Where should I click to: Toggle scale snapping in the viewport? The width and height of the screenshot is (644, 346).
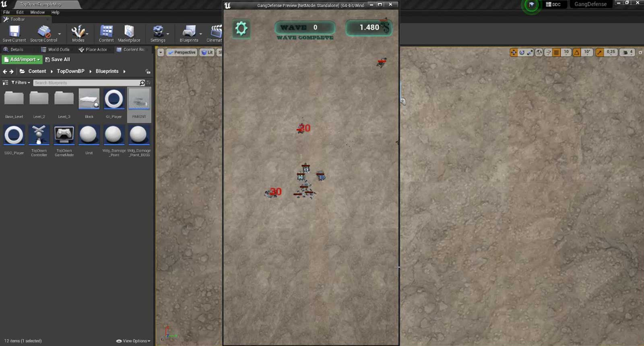pyautogui.click(x=600, y=52)
